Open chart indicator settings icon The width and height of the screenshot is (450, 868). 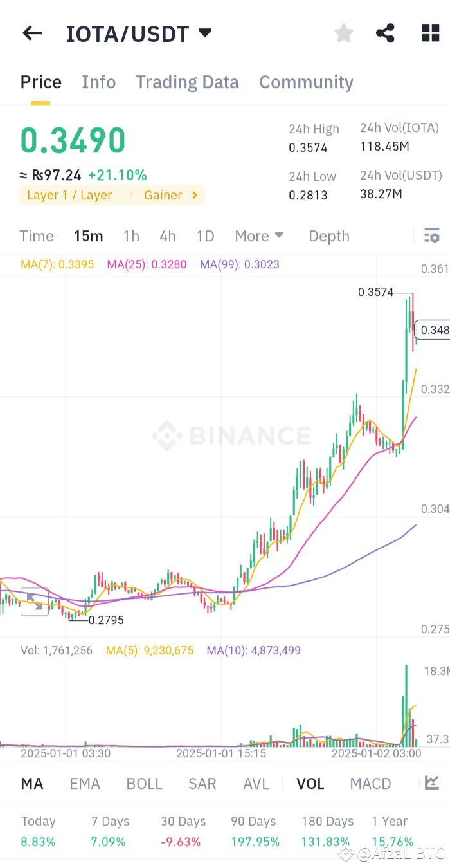click(x=431, y=235)
